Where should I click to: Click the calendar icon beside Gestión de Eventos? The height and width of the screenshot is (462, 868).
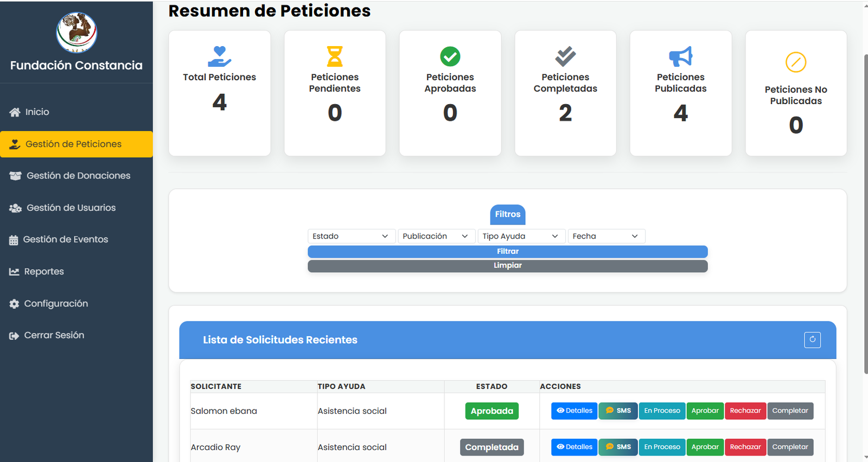point(14,240)
